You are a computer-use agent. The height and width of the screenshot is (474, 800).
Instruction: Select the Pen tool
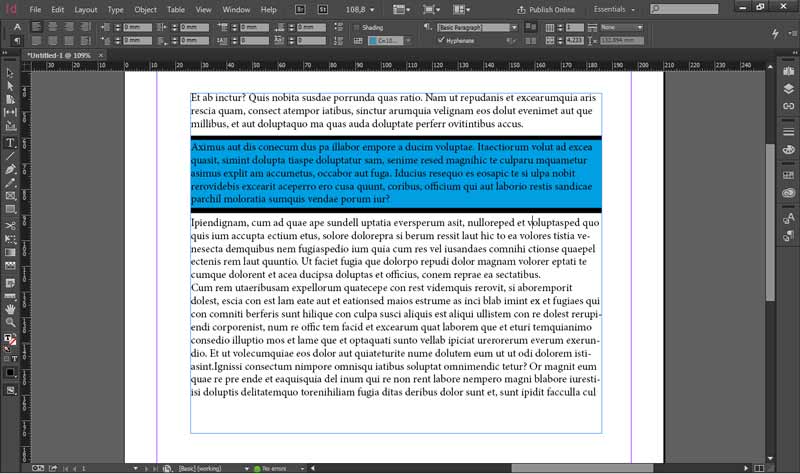[x=10, y=169]
